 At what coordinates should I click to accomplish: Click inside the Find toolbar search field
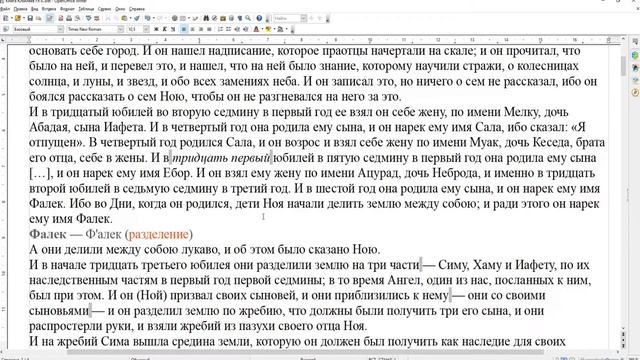(287, 18)
